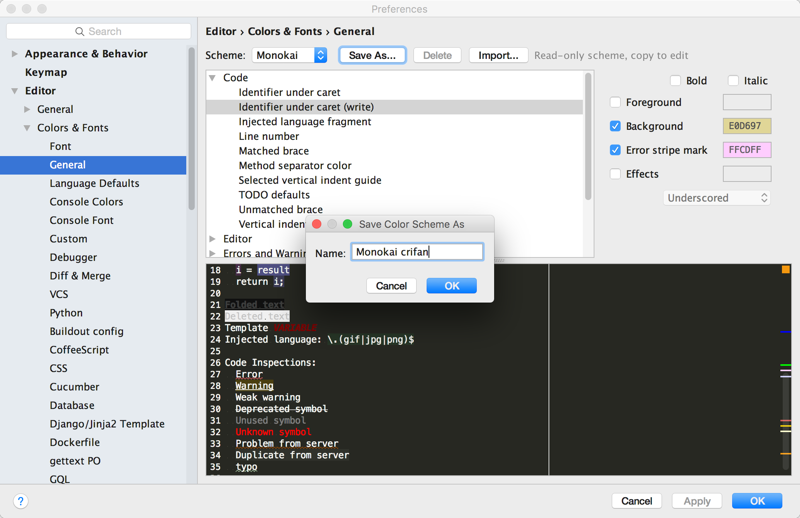Enable the Bold checkbox
The height and width of the screenshot is (518, 800).
click(676, 81)
